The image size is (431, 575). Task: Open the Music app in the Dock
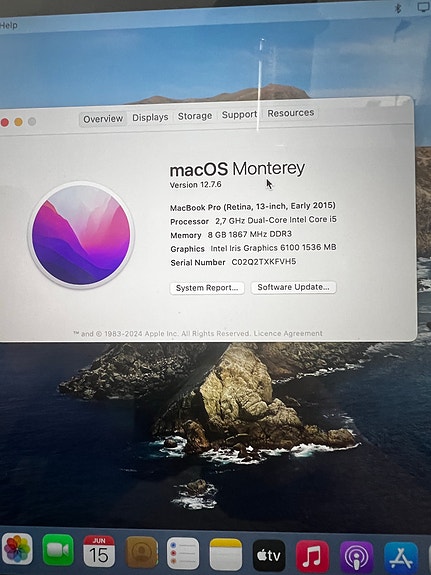coord(313,556)
